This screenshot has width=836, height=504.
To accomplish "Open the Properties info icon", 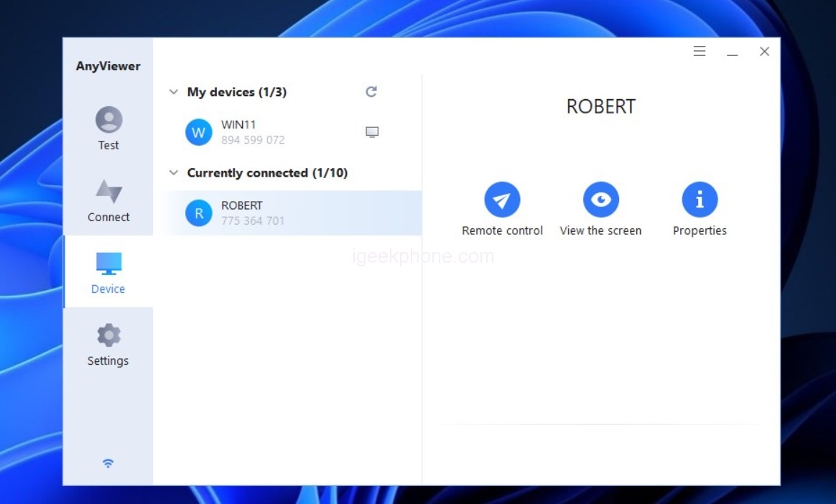I will [700, 200].
